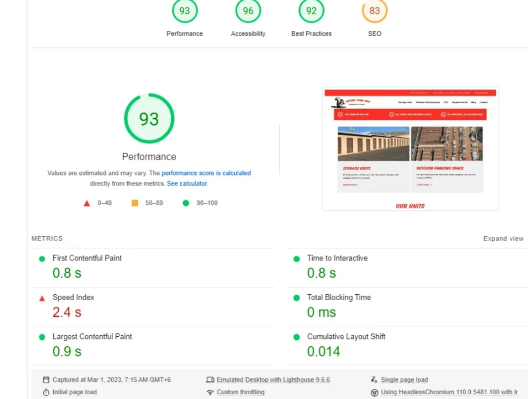The height and width of the screenshot is (399, 532).
Task: Click the Best Practices label under gauge
Action: (311, 34)
